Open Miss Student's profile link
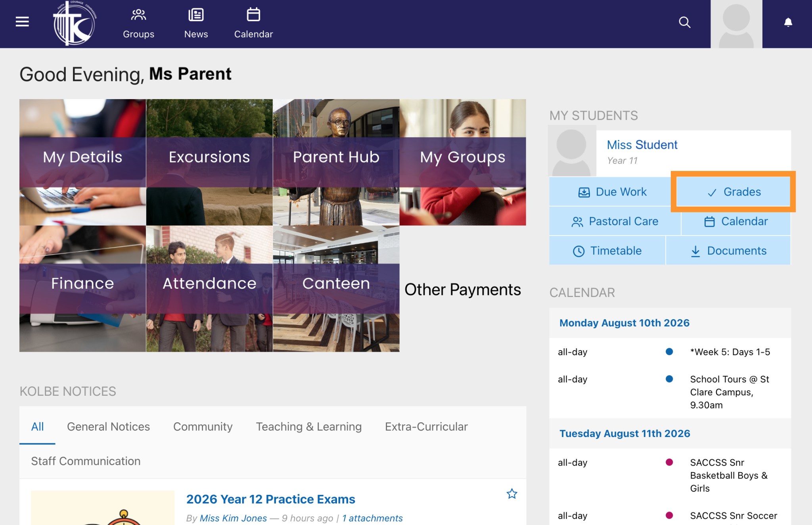 click(x=642, y=145)
